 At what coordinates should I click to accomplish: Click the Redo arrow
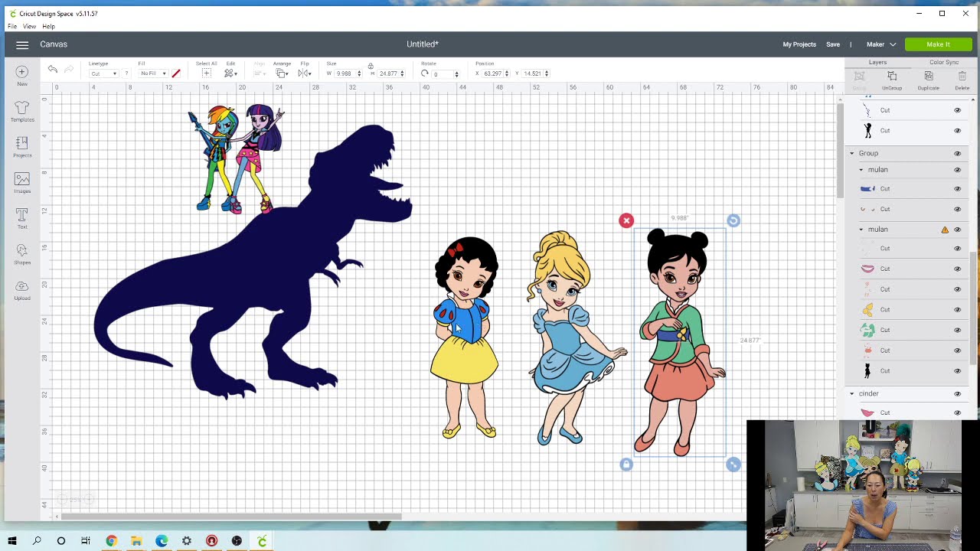(69, 70)
